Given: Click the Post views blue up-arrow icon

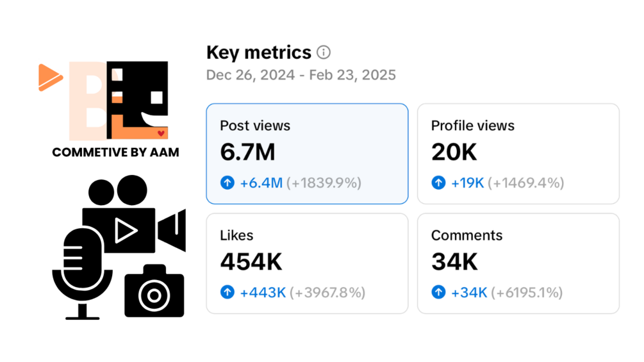Looking at the screenshot, I should pos(227,183).
